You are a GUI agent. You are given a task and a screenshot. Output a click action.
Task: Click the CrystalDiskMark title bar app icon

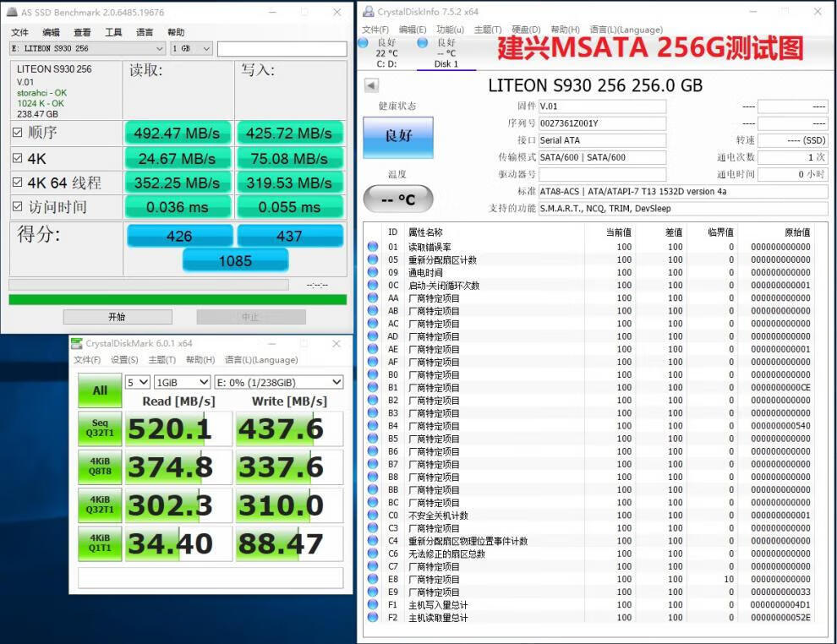click(x=77, y=343)
